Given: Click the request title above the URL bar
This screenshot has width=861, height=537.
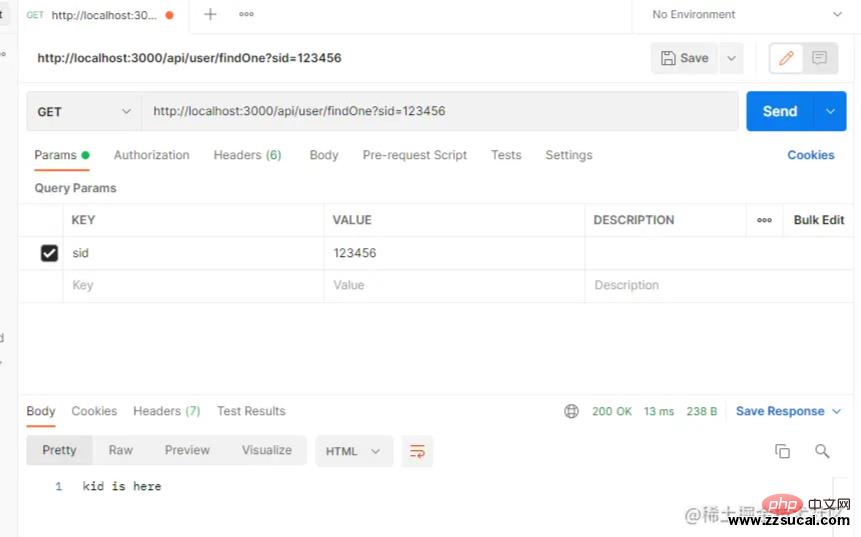Looking at the screenshot, I should pos(189,58).
